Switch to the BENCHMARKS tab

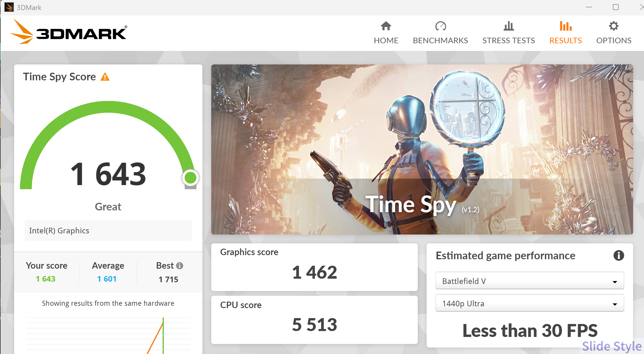[x=440, y=33]
